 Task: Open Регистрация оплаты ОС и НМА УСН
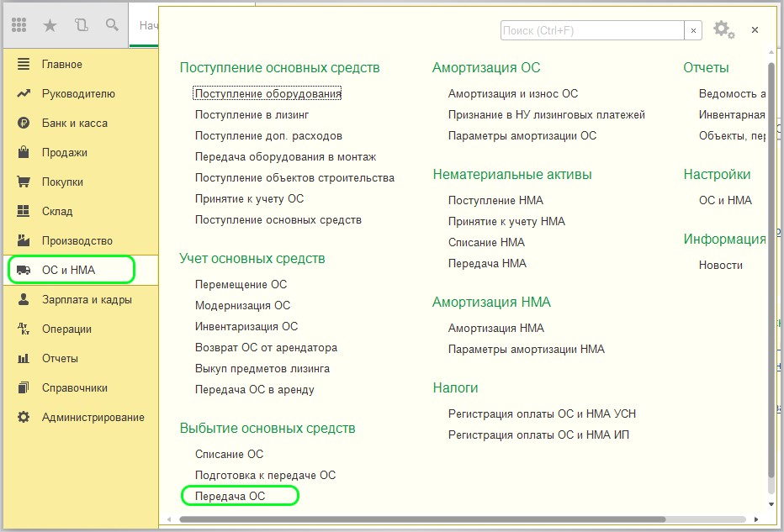(542, 413)
